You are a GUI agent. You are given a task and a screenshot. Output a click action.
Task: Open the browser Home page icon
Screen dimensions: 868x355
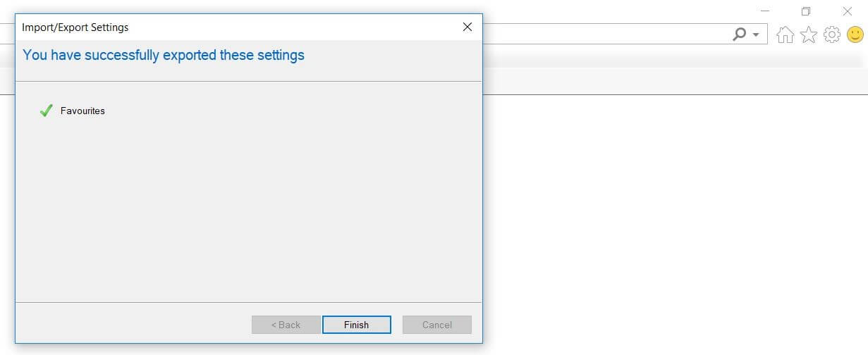click(x=785, y=35)
